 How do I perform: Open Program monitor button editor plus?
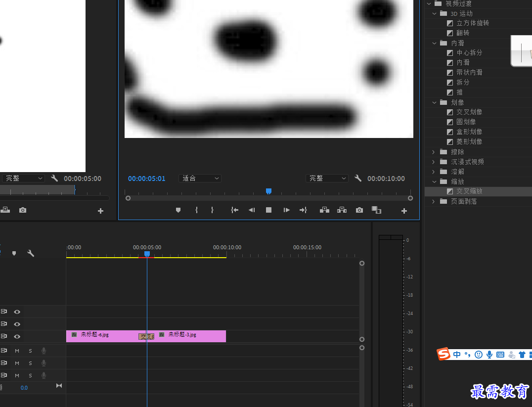(x=404, y=211)
